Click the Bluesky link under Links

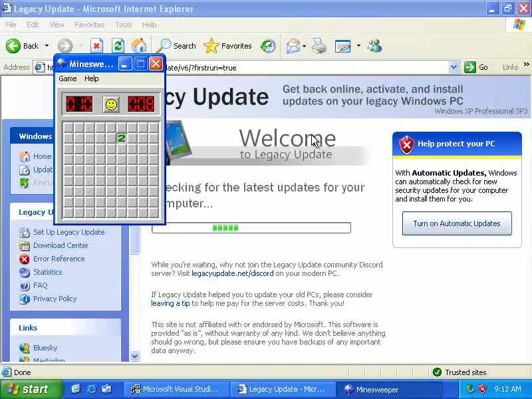click(x=45, y=348)
